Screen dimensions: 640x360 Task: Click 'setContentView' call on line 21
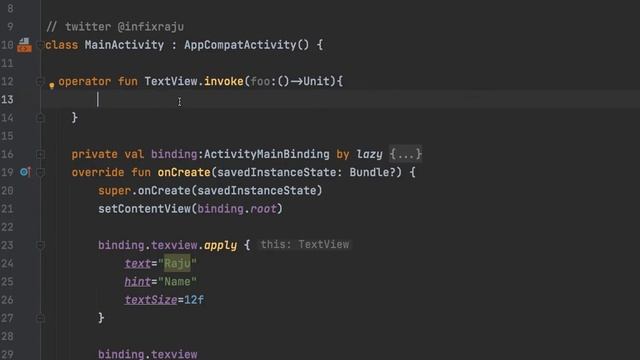pos(144,209)
